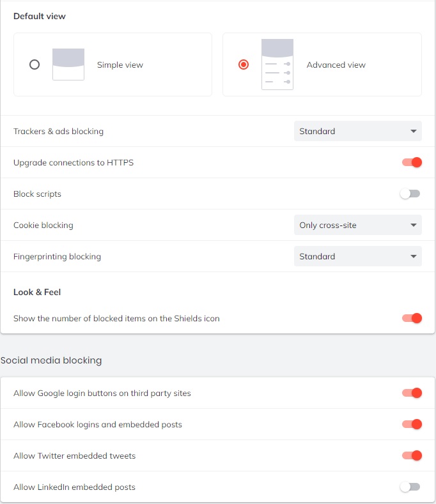Viewport: 436px width, 504px height.
Task: Select the Advanced view radio button
Action: (244, 65)
